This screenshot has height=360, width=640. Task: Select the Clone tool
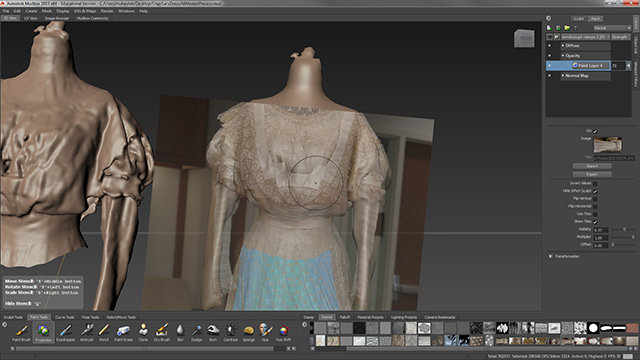coord(143,333)
